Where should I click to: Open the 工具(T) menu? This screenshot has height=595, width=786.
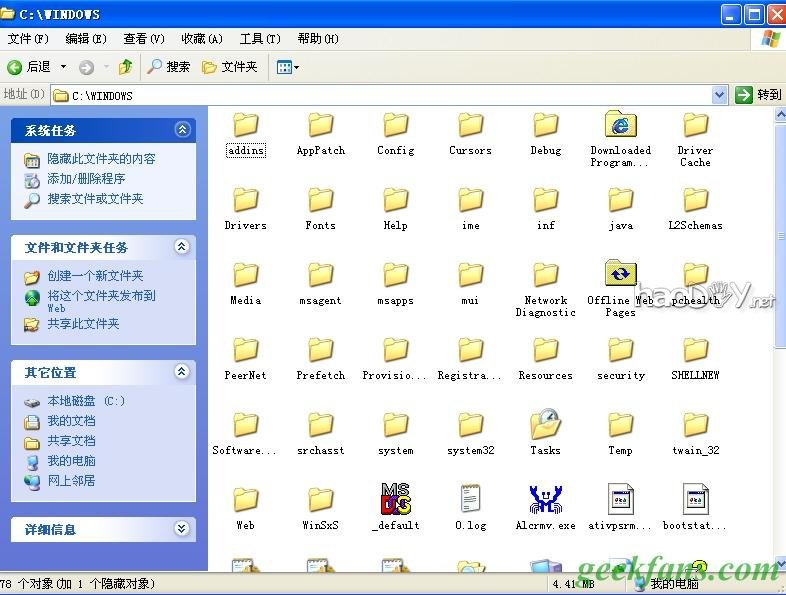pyautogui.click(x=260, y=39)
